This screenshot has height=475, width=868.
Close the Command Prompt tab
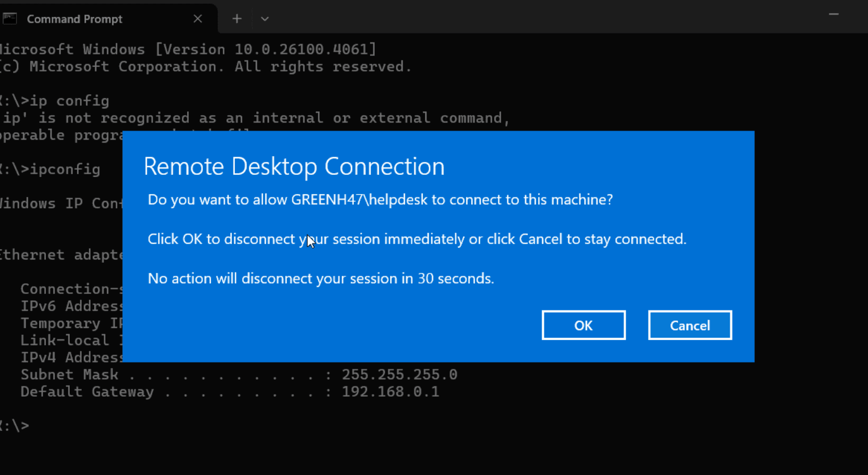[x=197, y=19]
